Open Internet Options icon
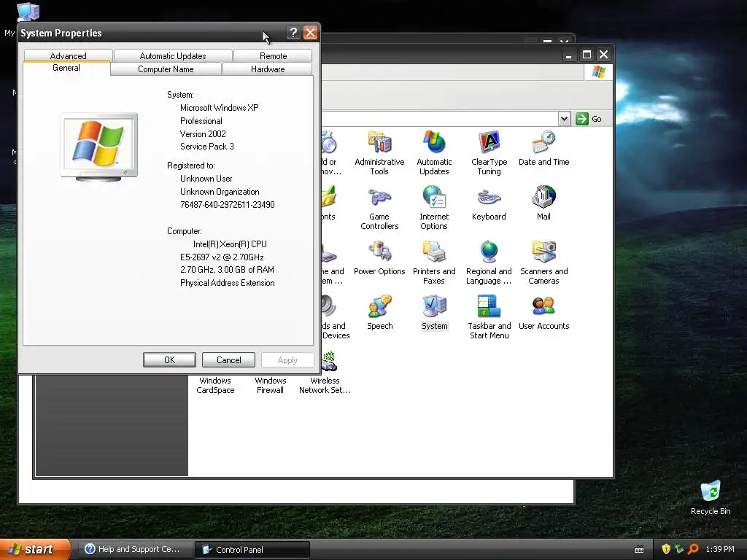The width and height of the screenshot is (747, 560). 434,208
